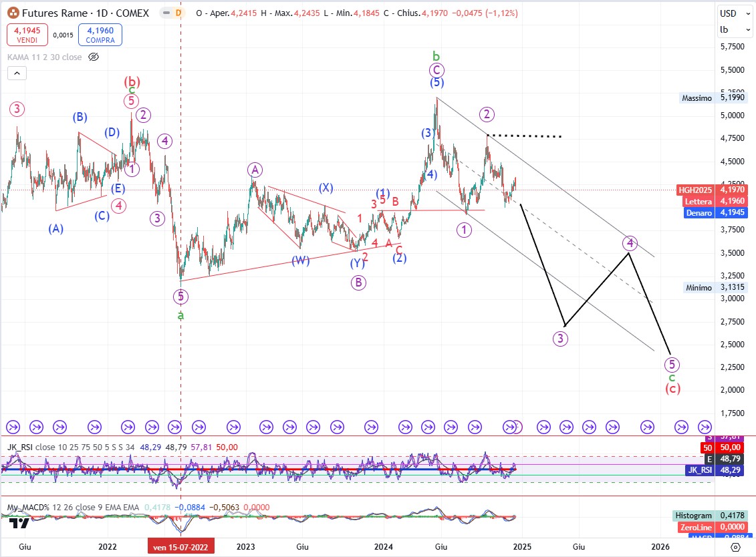Click the opening price value 4,2415
756x557 pixels.
(243, 13)
